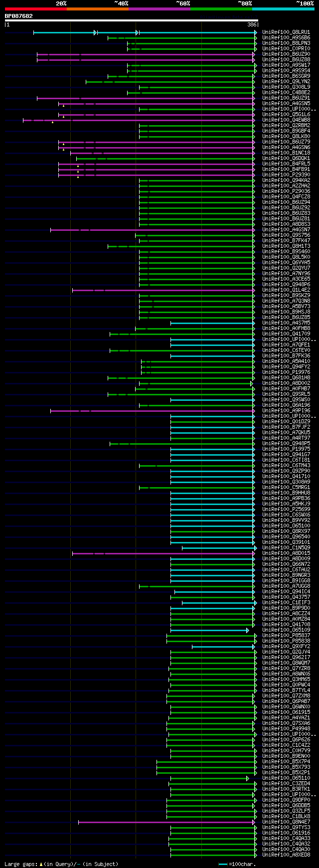
Task: Select label UniRef100_Q6DQK1
Action: [286, 159]
